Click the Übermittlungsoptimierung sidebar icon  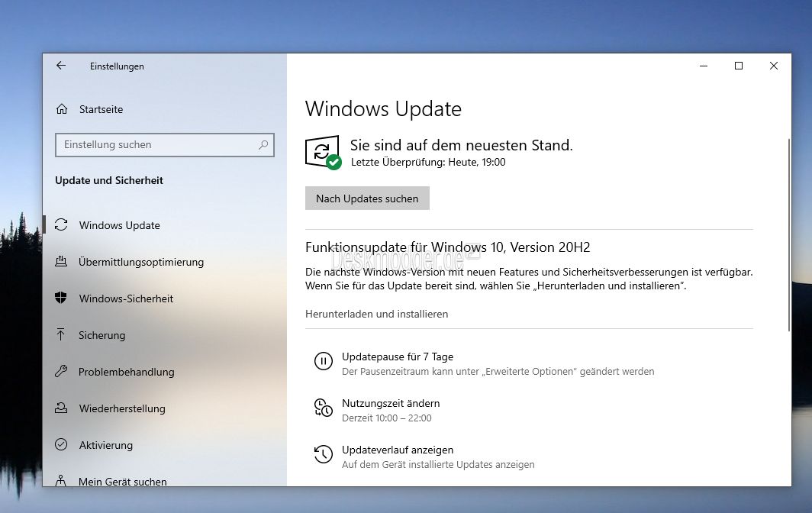[x=61, y=261]
